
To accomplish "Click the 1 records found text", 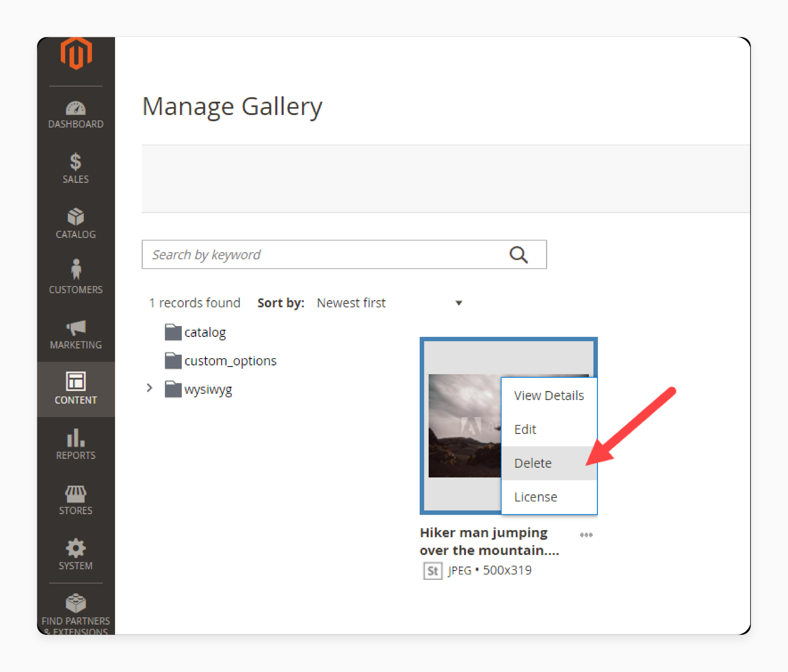I will 195,303.
